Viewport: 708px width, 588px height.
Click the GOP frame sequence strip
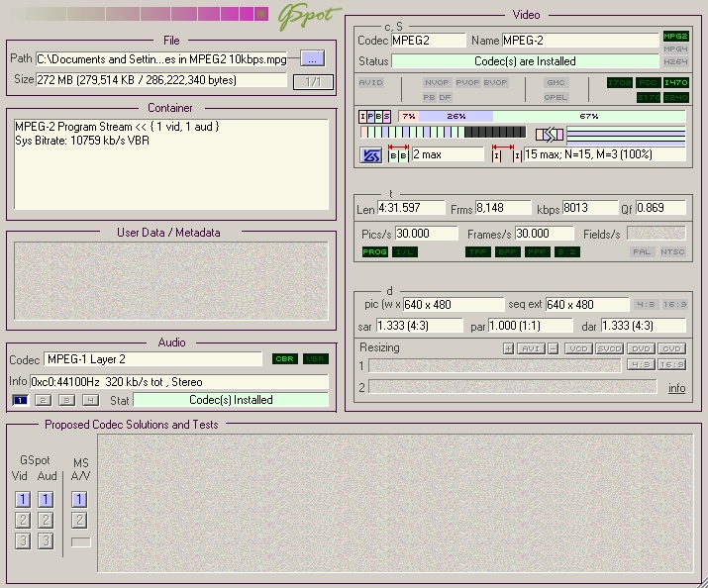tap(443, 132)
